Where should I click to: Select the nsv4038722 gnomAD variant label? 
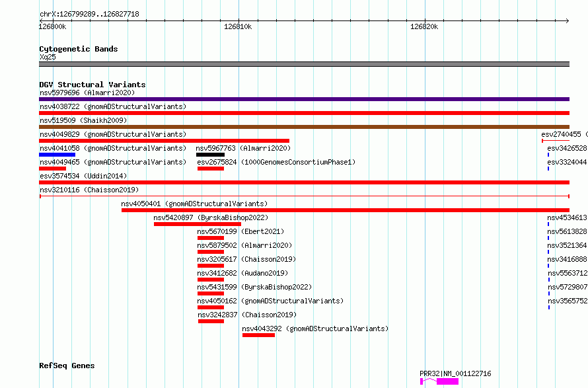click(x=113, y=106)
